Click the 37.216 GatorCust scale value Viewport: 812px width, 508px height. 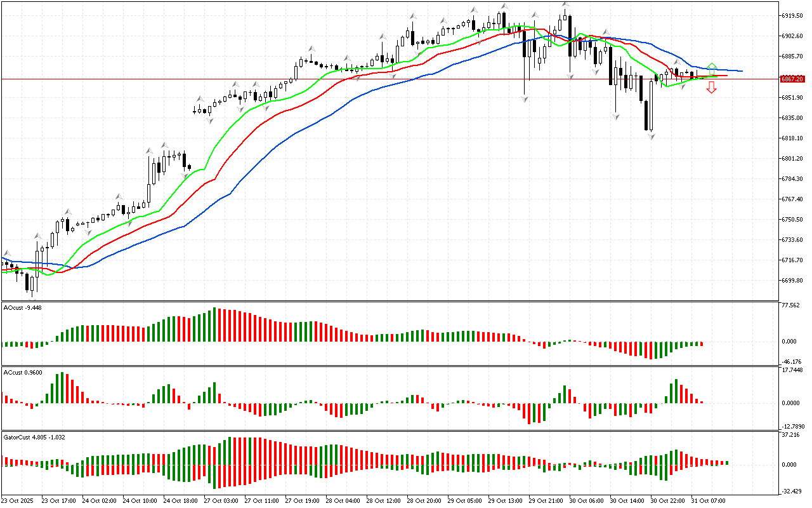pyautogui.click(x=791, y=435)
